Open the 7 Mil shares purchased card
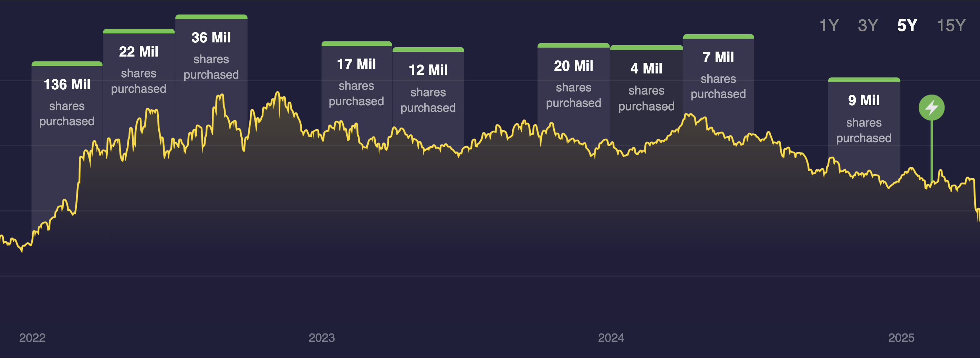The height and width of the screenshot is (358, 980). 718,74
